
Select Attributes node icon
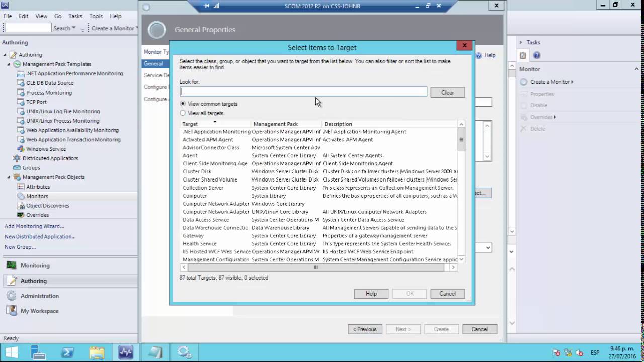point(21,187)
